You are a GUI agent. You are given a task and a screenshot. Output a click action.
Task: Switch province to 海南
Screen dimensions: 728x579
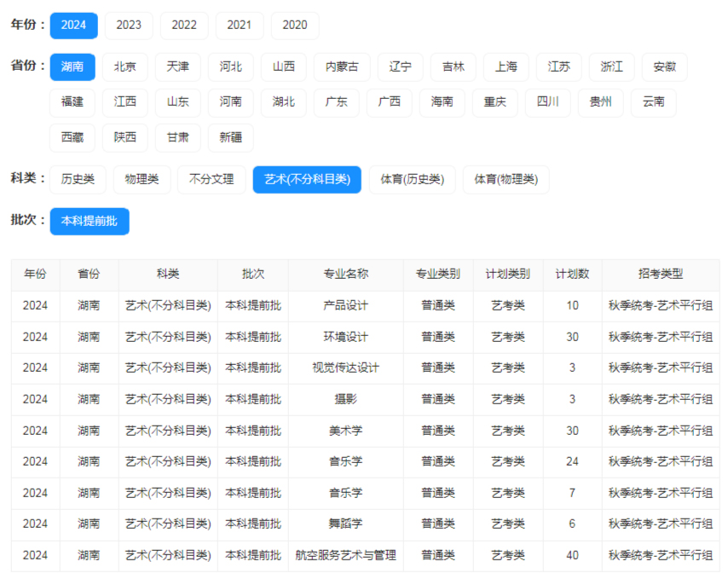[442, 102]
